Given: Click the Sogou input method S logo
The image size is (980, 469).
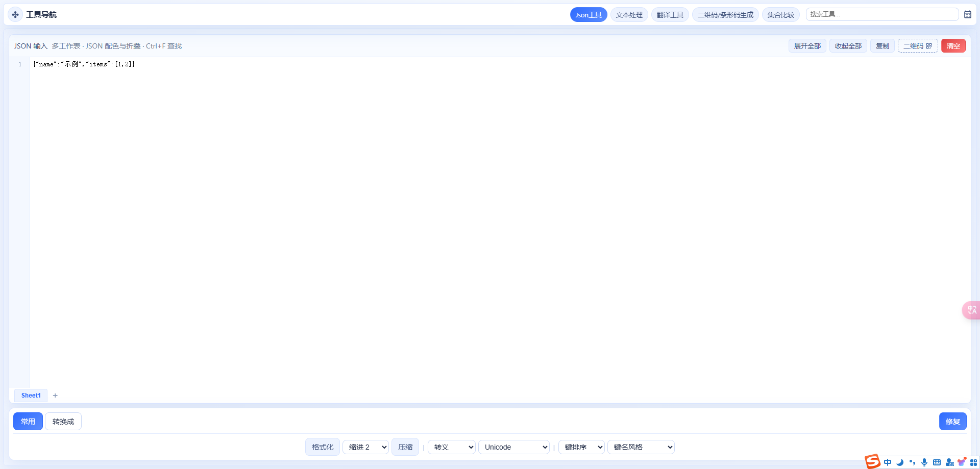Looking at the screenshot, I should (x=872, y=461).
